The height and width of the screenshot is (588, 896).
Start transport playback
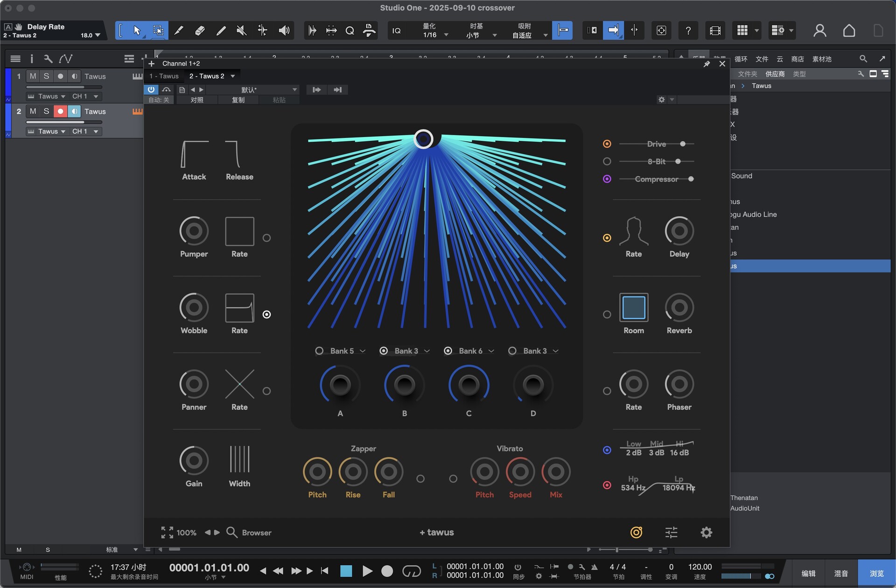(367, 571)
